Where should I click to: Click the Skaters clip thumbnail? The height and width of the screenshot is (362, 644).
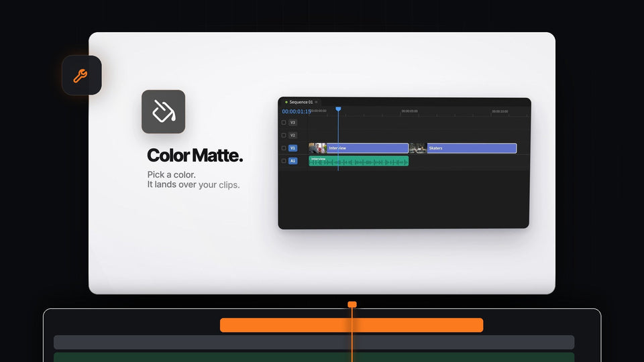point(418,147)
